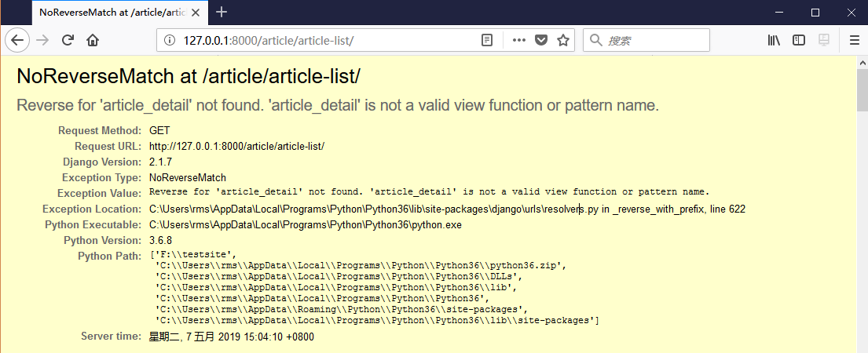Focus the search box with magnifier
The image size is (868, 353).
point(654,41)
